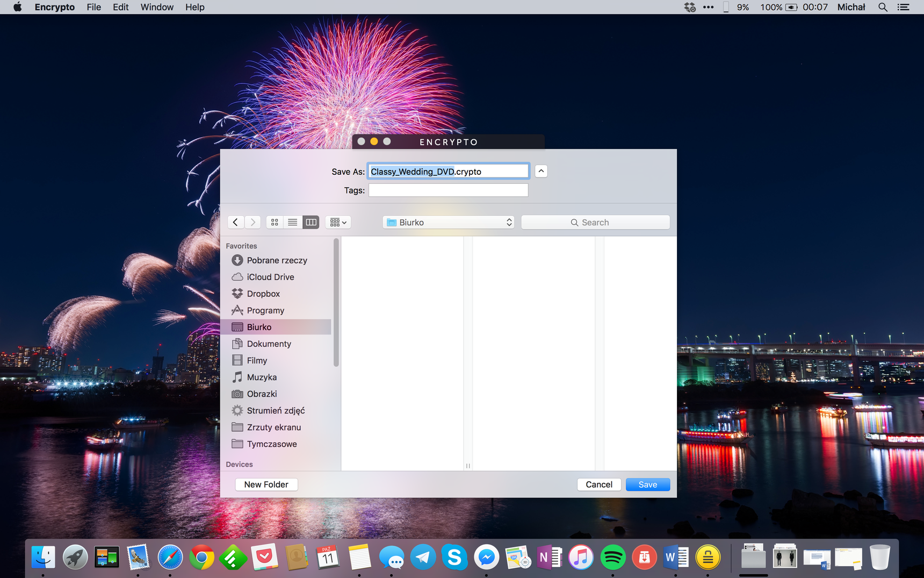Open Edit menu
The width and height of the screenshot is (924, 578).
[x=121, y=7]
